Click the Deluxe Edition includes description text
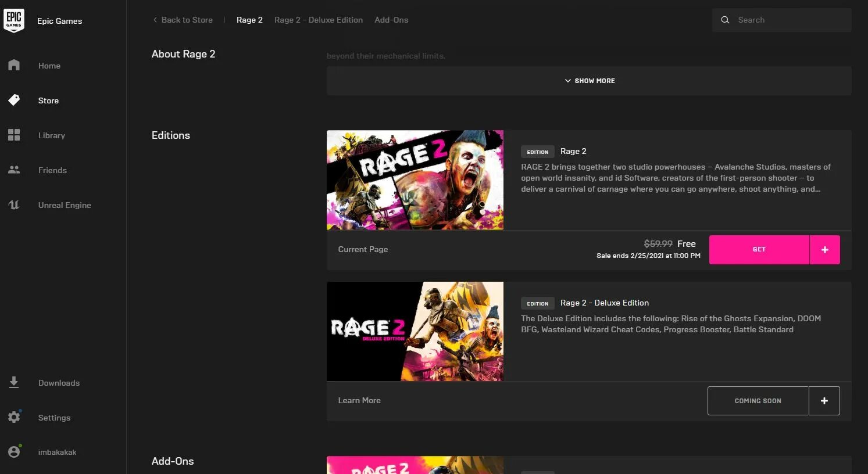Image resolution: width=868 pixels, height=474 pixels. coord(671,324)
